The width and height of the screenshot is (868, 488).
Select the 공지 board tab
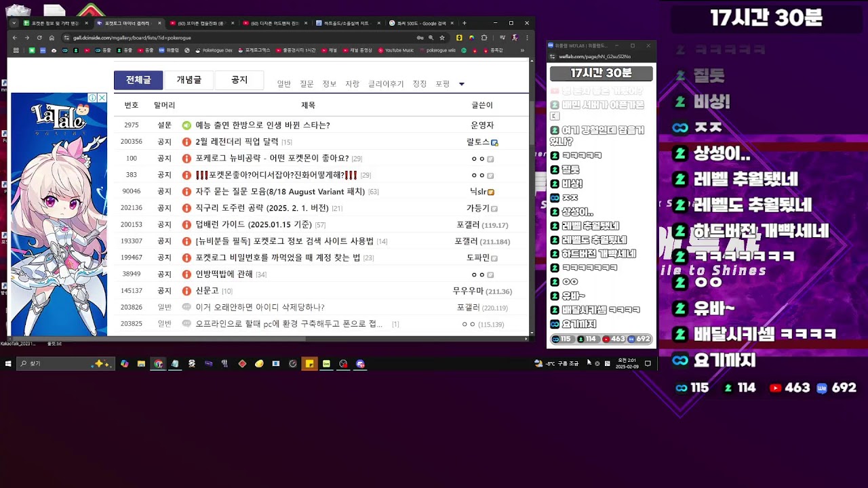pos(239,80)
